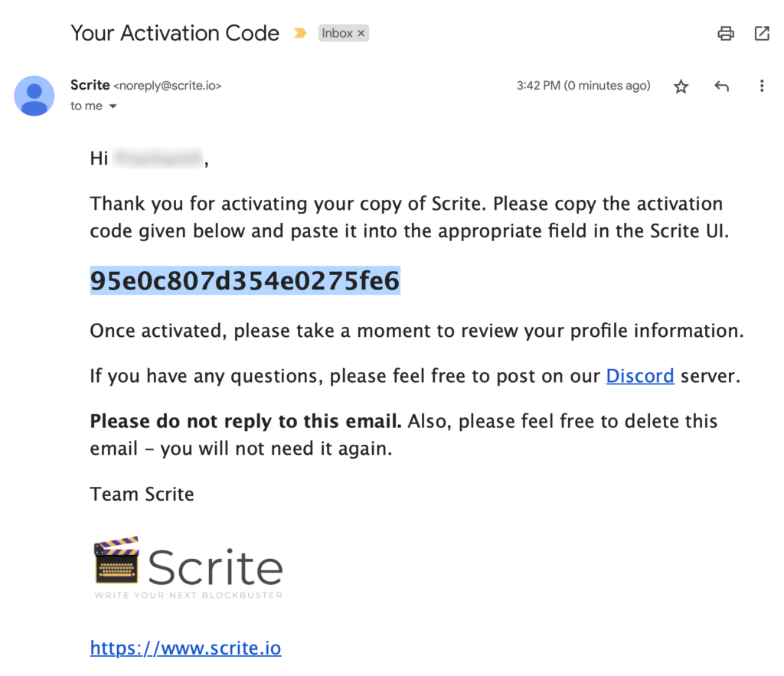This screenshot has height=676, width=784.
Task: Click the blurred recipient name after Hi
Action: 157,158
